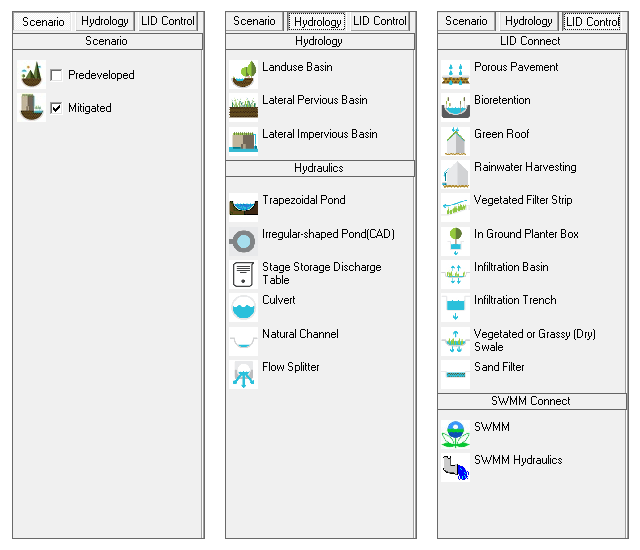
Task: Choose the Flow Splitter icon
Action: [243, 374]
